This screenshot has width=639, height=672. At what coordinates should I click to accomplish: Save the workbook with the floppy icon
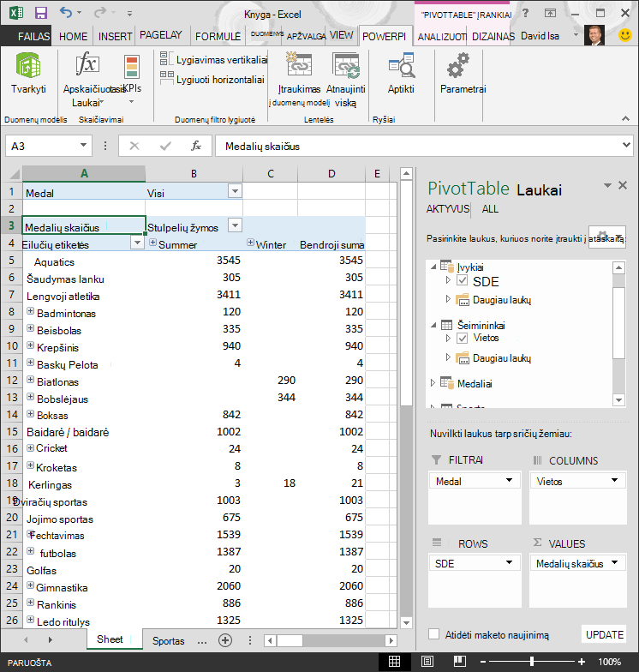coord(41,13)
